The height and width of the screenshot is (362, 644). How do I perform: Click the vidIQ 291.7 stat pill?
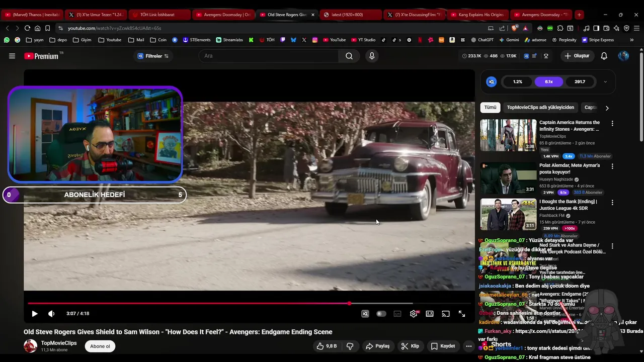click(580, 81)
